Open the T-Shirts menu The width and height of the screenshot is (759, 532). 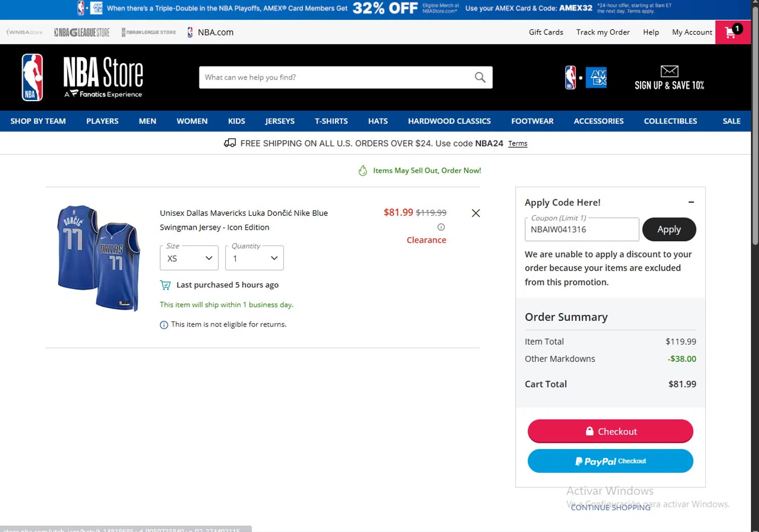(x=331, y=121)
